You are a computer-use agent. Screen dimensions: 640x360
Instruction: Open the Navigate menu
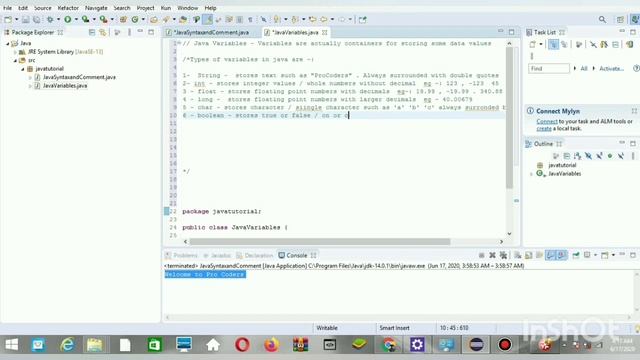click(96, 8)
